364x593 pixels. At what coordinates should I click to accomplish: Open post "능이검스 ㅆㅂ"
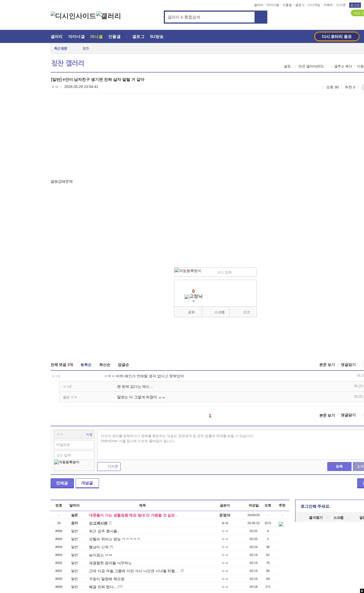100,555
